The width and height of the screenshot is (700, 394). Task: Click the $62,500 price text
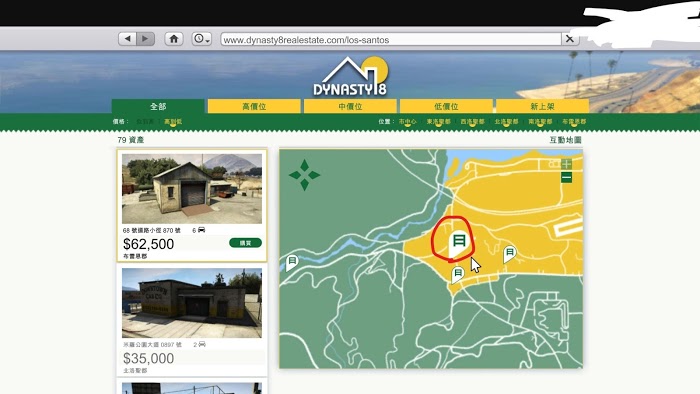pos(148,244)
